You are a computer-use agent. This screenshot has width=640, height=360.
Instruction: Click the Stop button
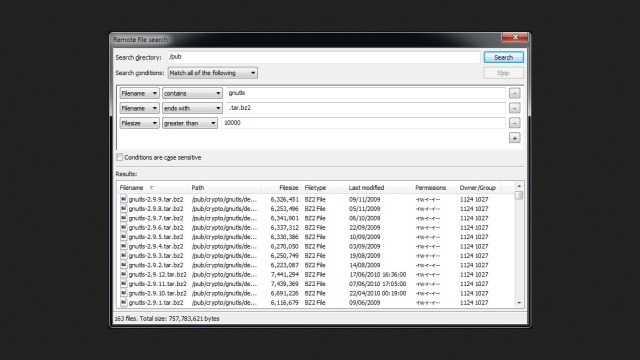coord(503,73)
